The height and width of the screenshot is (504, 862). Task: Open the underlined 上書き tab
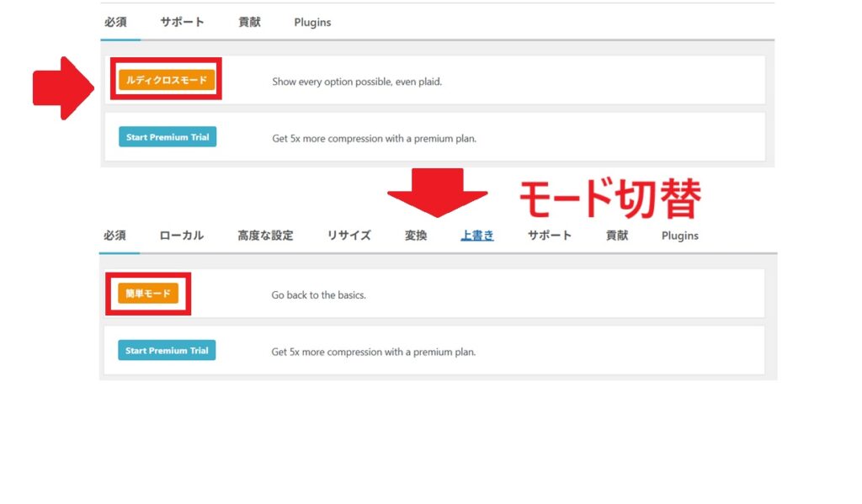click(477, 236)
